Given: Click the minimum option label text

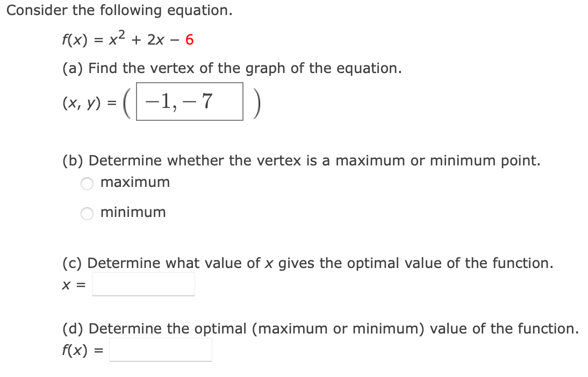Looking at the screenshot, I should (133, 213).
